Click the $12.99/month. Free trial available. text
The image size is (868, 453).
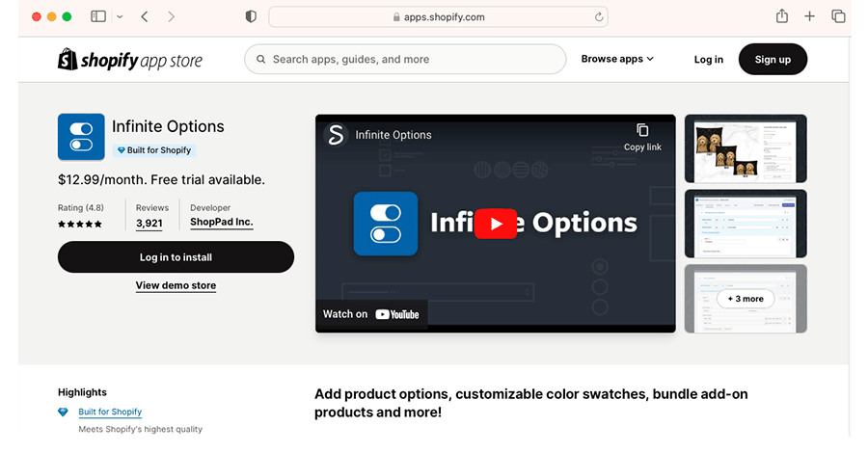pyautogui.click(x=161, y=180)
